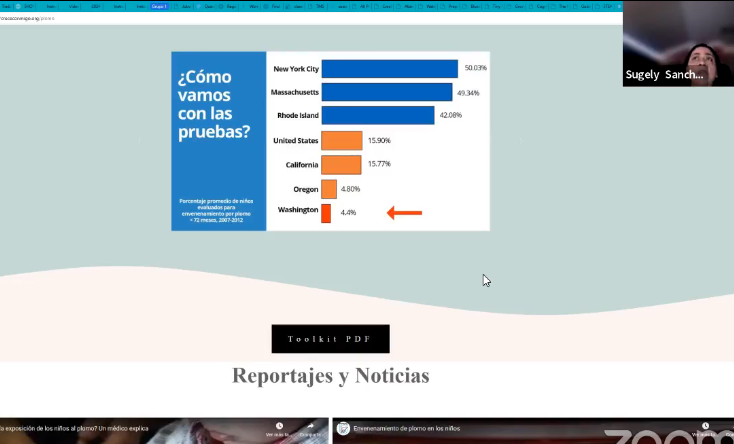Click the New York City blue bar

tap(389, 68)
